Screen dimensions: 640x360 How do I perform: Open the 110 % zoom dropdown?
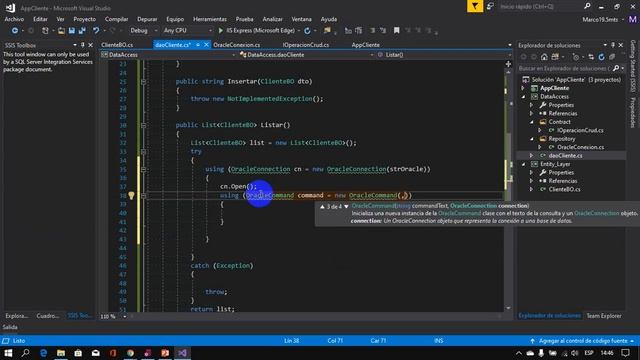pyautogui.click(x=124, y=316)
